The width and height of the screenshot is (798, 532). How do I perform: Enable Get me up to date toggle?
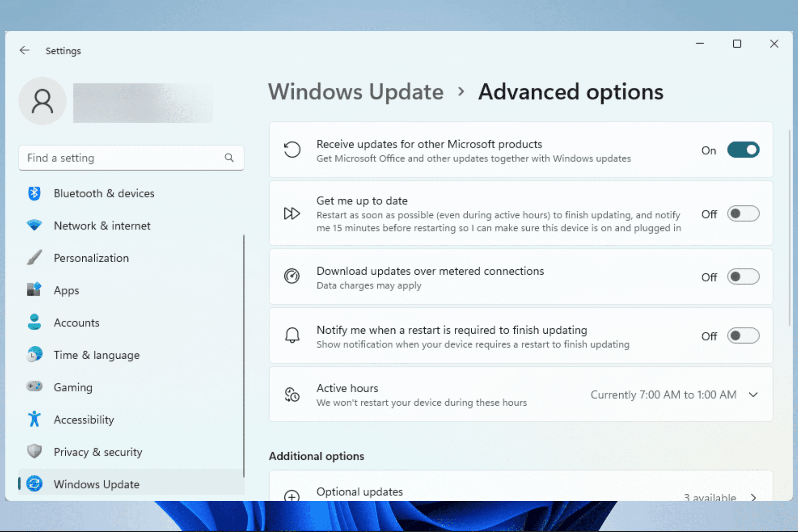point(743,214)
